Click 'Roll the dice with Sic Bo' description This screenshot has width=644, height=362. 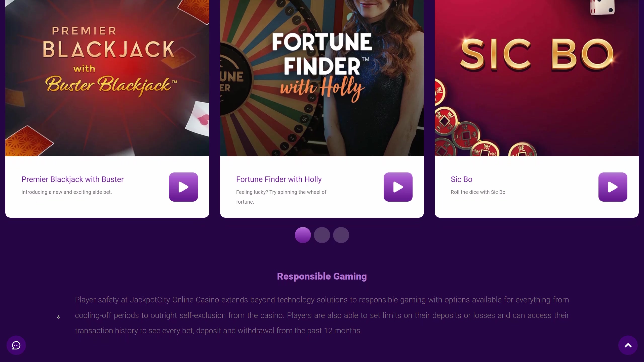coord(478,192)
